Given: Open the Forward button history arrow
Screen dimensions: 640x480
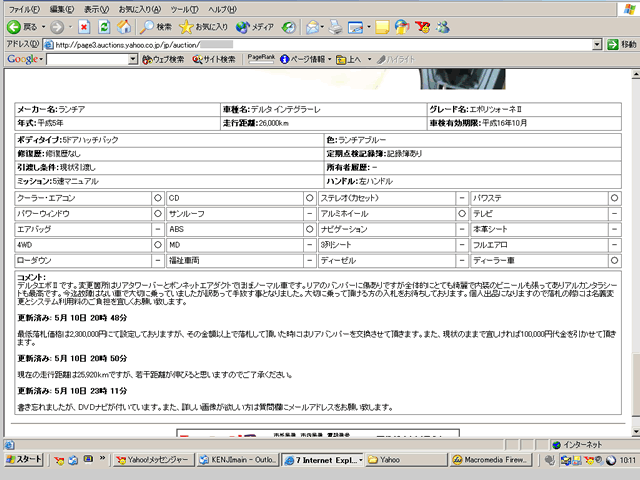Looking at the screenshot, I should tap(70, 27).
